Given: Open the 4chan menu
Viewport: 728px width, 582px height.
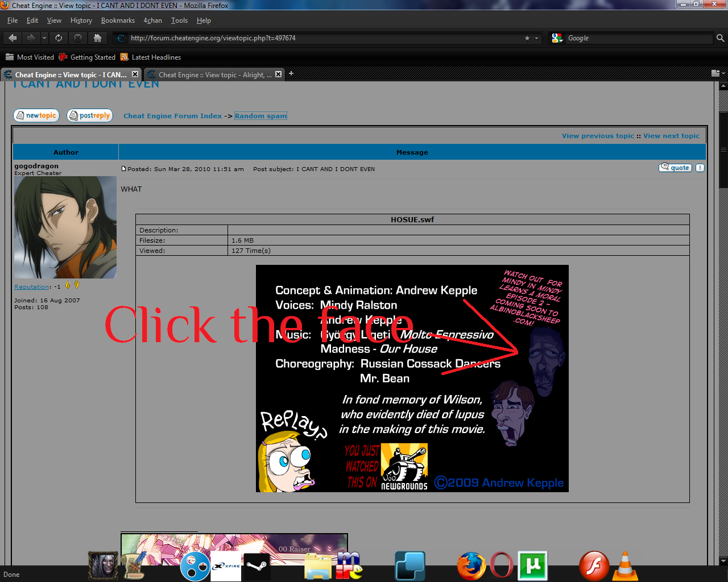Looking at the screenshot, I should point(152,20).
